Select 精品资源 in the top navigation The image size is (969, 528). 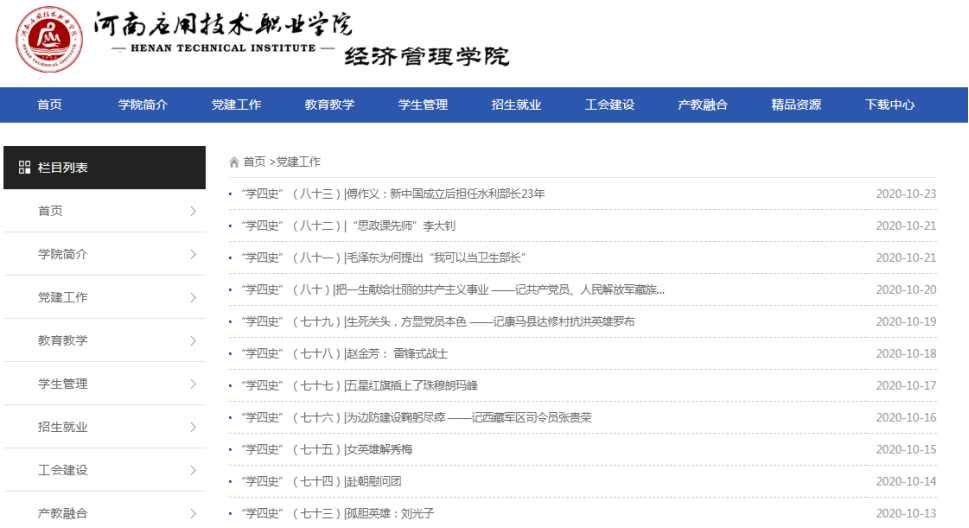point(796,105)
